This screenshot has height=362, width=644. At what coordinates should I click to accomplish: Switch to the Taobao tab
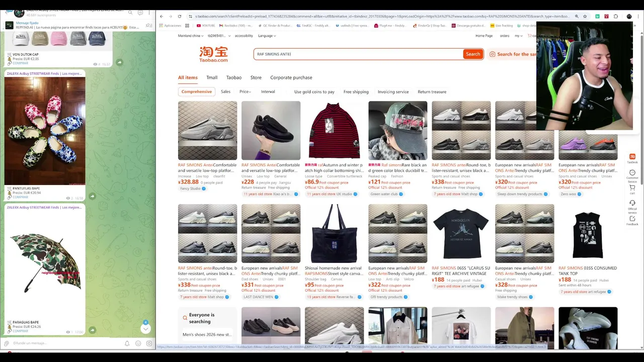pyautogui.click(x=234, y=77)
